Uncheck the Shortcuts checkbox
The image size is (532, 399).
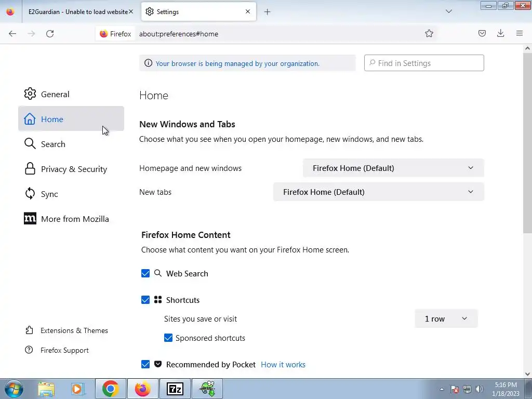click(x=145, y=300)
